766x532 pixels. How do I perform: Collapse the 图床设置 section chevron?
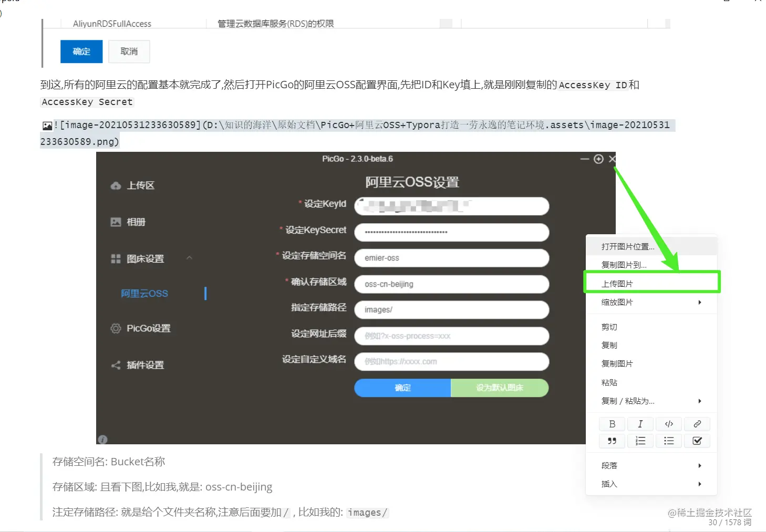click(190, 258)
